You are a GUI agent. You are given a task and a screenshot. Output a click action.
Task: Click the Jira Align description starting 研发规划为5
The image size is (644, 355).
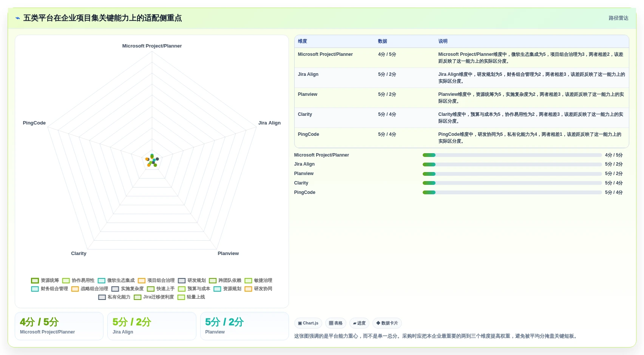click(x=531, y=78)
